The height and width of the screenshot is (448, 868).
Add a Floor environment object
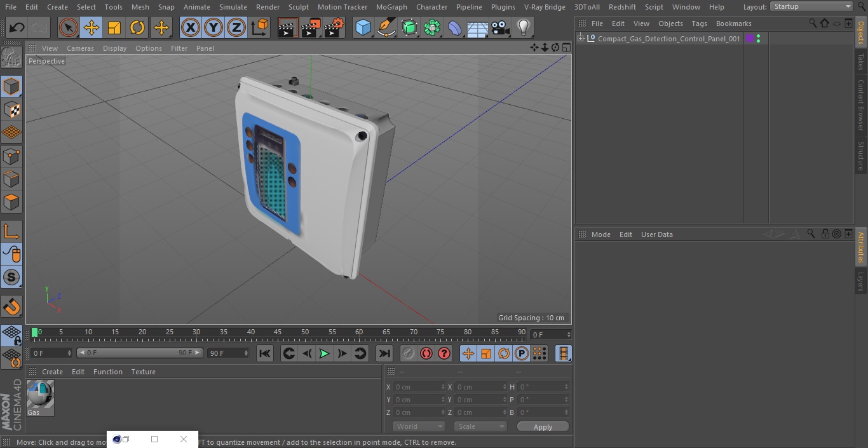point(478,27)
